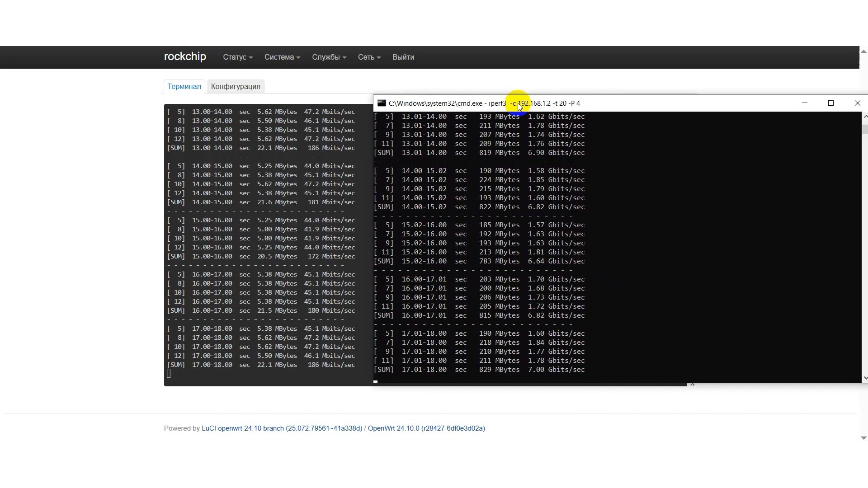Open the Сеть dropdown menu

pyautogui.click(x=369, y=57)
